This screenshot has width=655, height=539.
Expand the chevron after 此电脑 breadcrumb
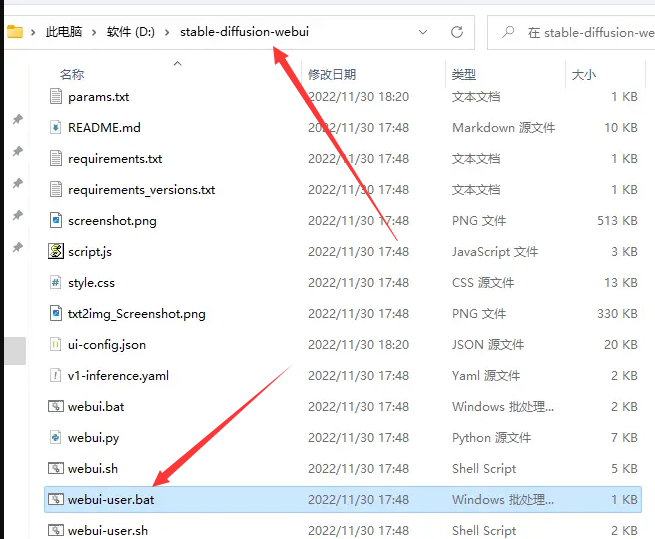(x=96, y=32)
